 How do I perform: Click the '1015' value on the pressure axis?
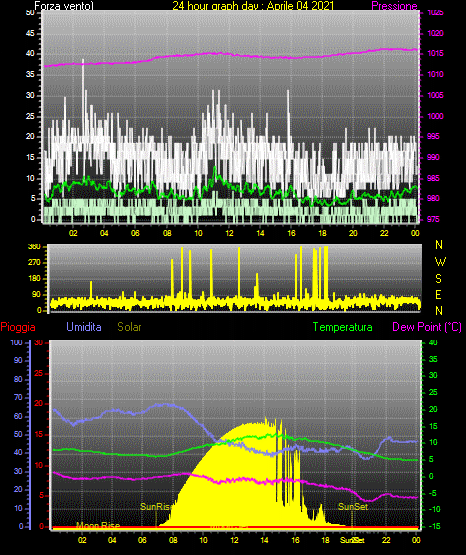(435, 53)
